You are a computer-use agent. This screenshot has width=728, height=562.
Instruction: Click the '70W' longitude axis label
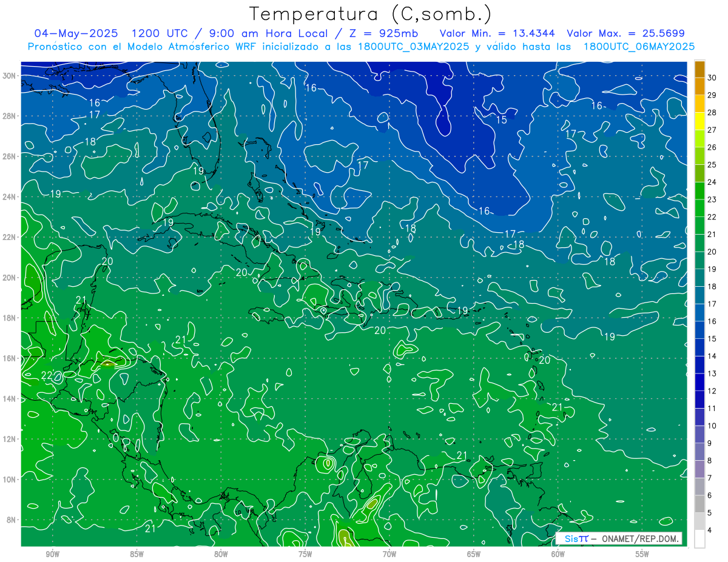[389, 554]
